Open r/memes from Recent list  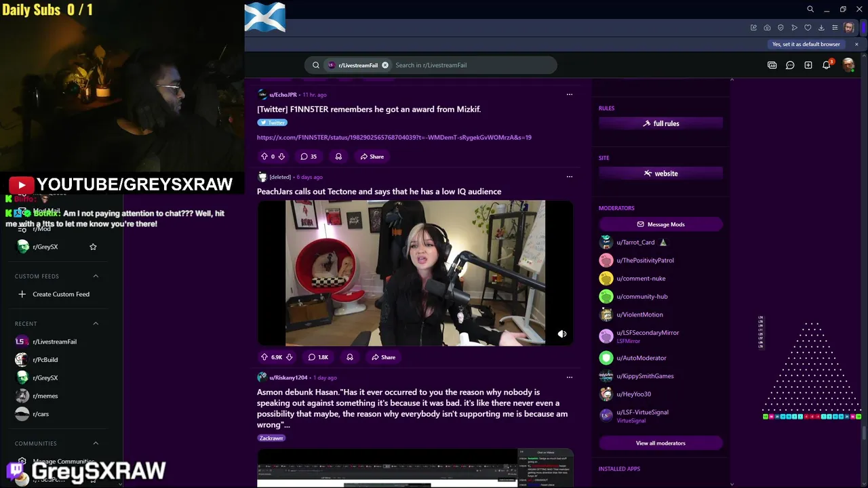[45, 396]
